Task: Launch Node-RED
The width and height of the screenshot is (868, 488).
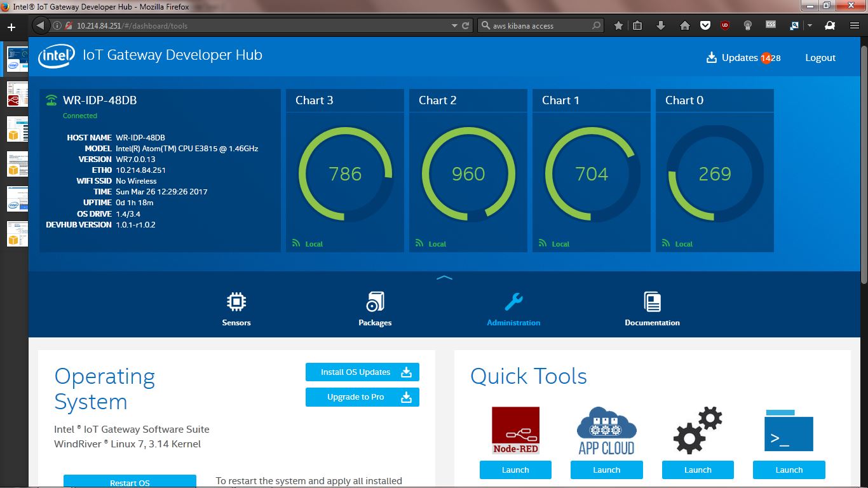Action: 515,470
